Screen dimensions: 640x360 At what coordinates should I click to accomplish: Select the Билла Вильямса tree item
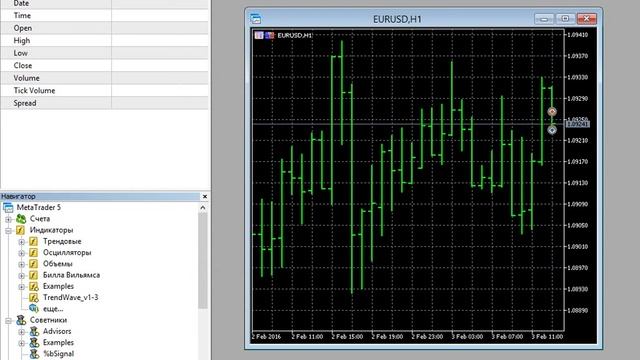[71, 275]
